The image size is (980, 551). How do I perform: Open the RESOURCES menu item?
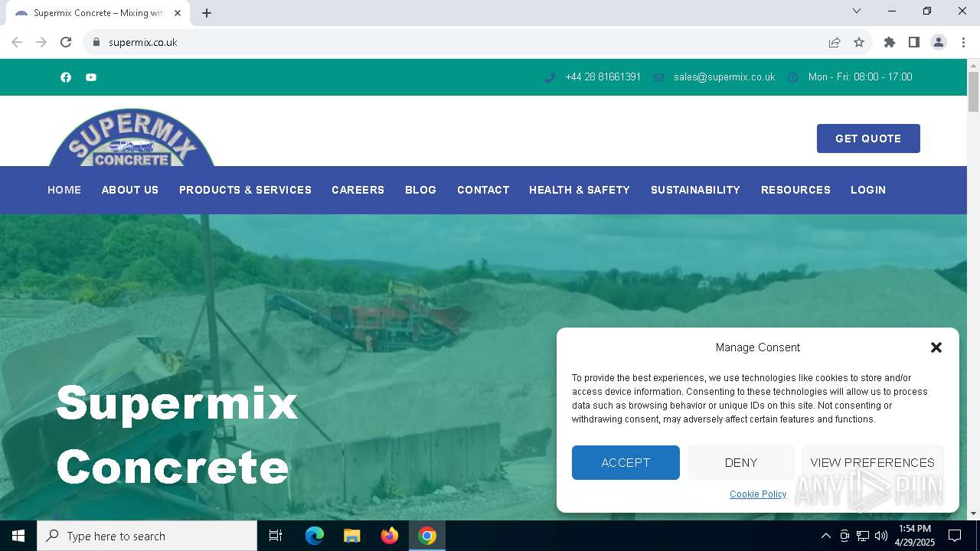tap(795, 190)
